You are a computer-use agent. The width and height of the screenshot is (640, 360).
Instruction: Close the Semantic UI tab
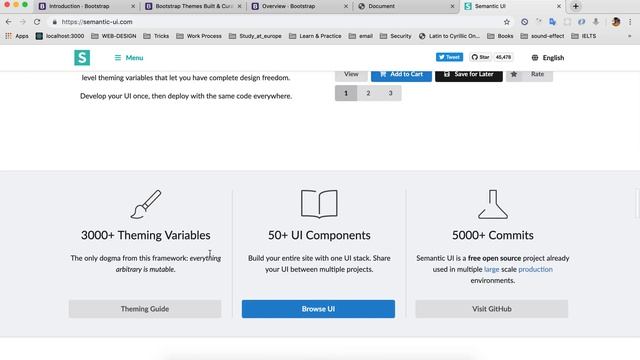click(x=559, y=6)
